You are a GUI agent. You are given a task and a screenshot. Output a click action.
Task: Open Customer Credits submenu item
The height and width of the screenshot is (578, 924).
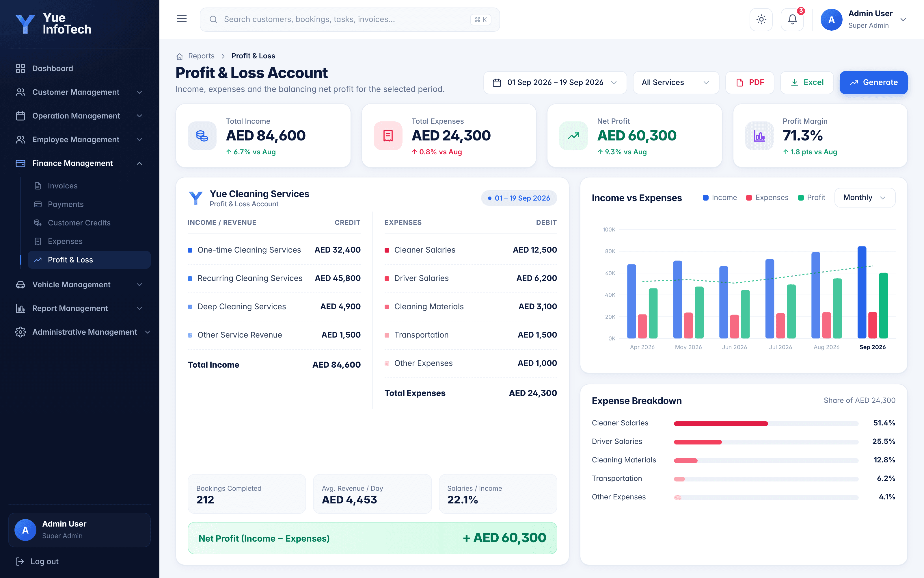(x=89, y=223)
